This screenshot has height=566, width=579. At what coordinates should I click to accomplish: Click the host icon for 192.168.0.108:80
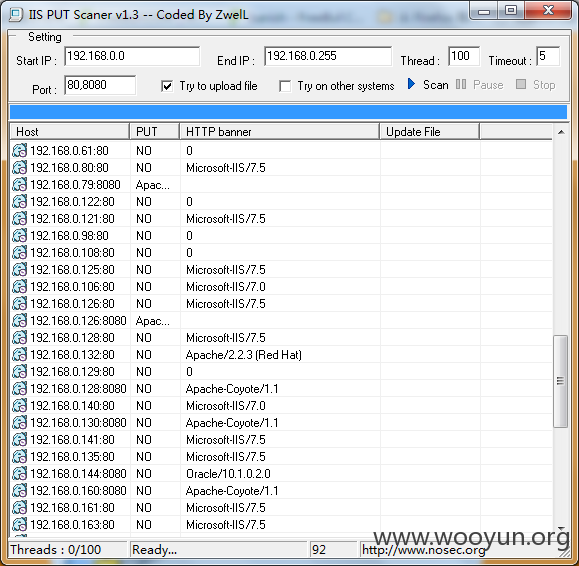pos(20,253)
